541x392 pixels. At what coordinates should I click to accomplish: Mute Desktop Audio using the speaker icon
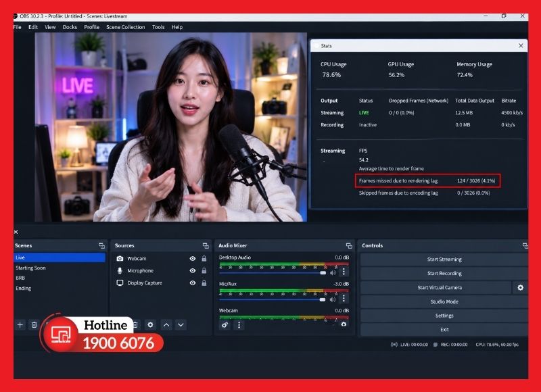click(333, 273)
